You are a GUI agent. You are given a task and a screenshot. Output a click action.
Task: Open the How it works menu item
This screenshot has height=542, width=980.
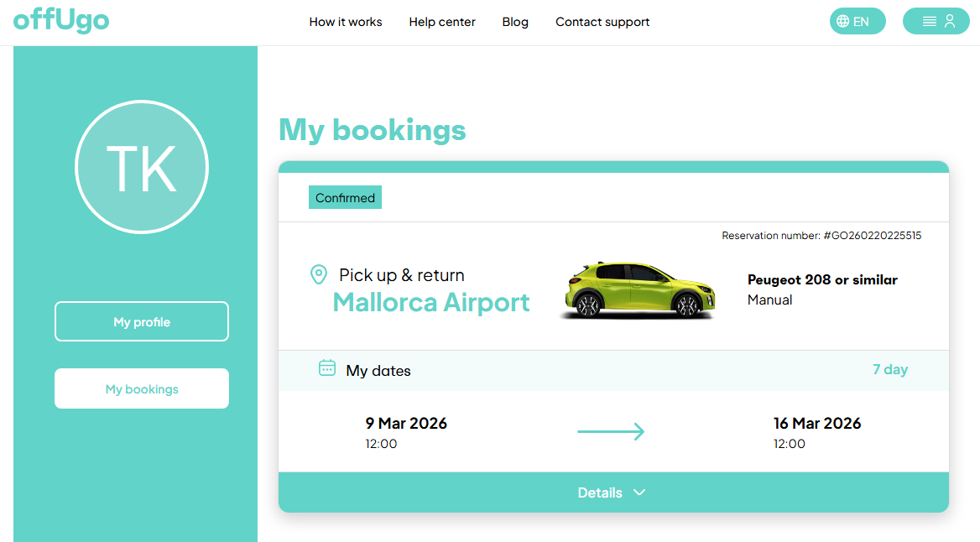[345, 22]
